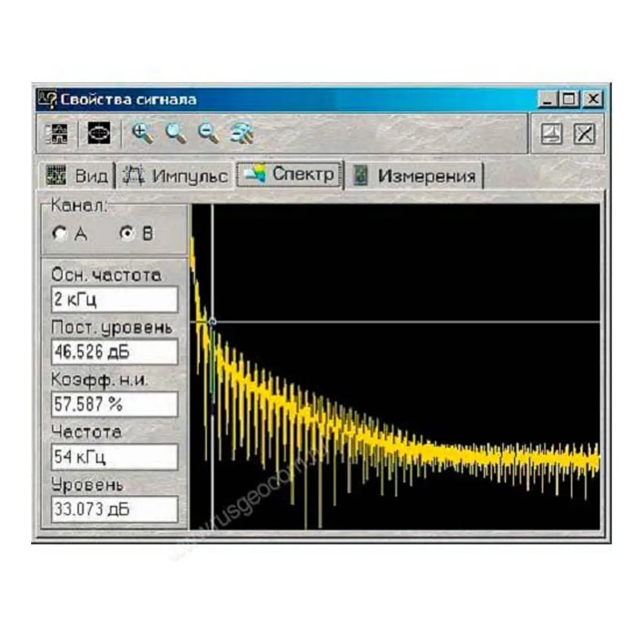Click the Осн. частота field showing 2 кГц
This screenshot has height=644, width=644.
point(114,299)
